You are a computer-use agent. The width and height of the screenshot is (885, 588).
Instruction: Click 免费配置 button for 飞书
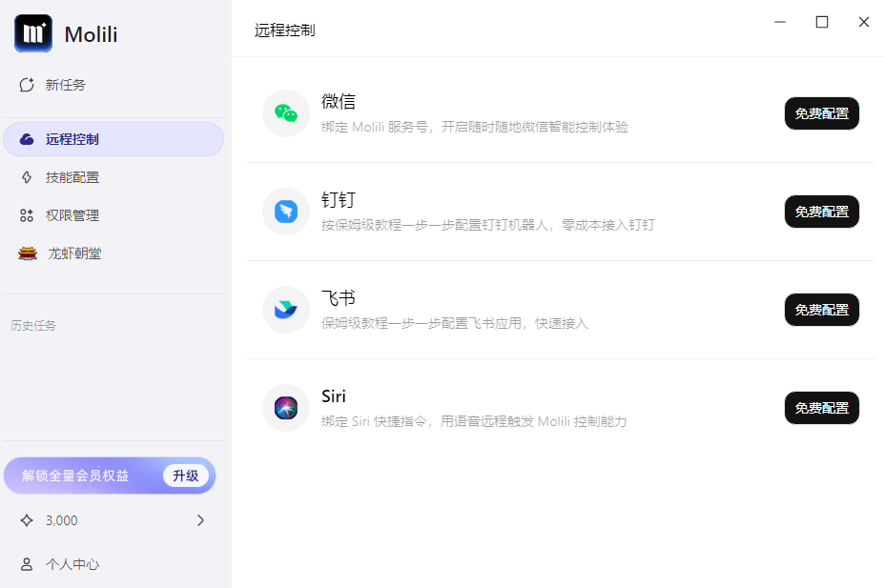(822, 310)
